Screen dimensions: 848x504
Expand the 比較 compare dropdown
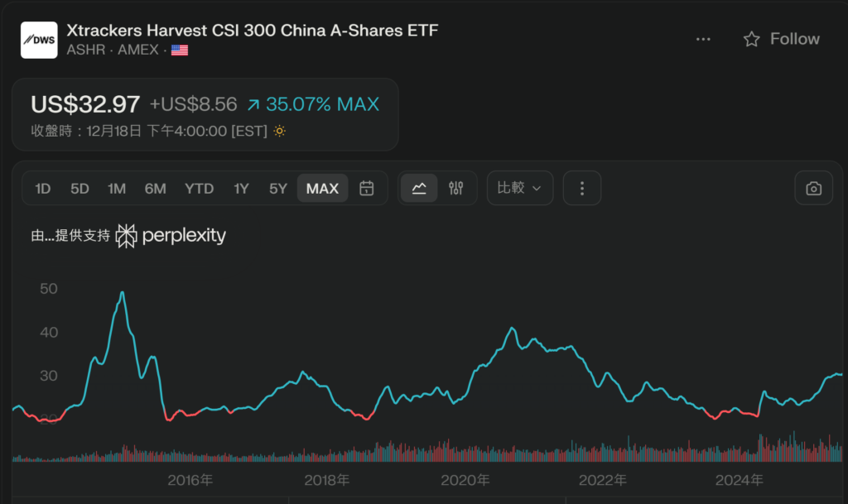[519, 188]
